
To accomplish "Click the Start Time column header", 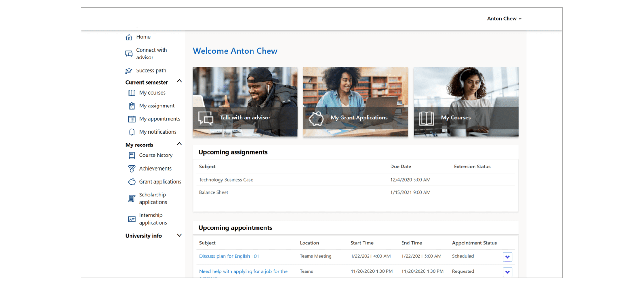I will click(x=362, y=243).
